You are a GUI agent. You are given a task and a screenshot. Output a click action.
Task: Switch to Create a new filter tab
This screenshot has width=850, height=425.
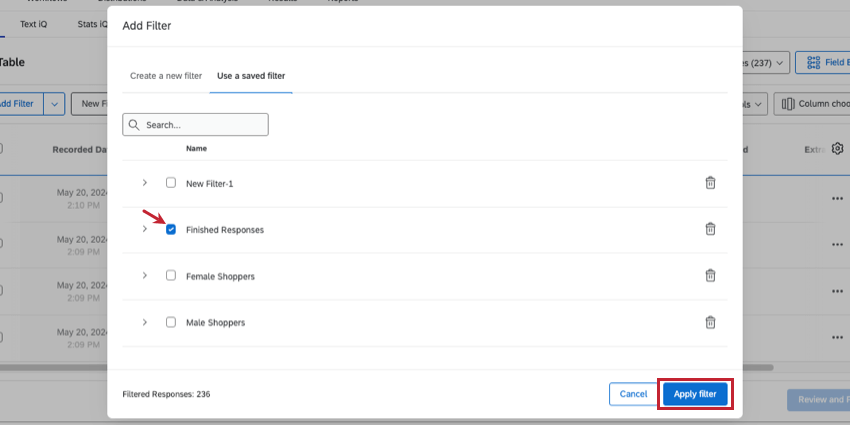click(166, 76)
